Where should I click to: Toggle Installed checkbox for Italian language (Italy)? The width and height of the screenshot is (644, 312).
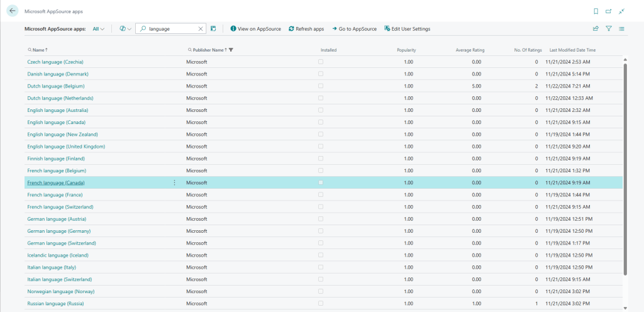[320, 267]
